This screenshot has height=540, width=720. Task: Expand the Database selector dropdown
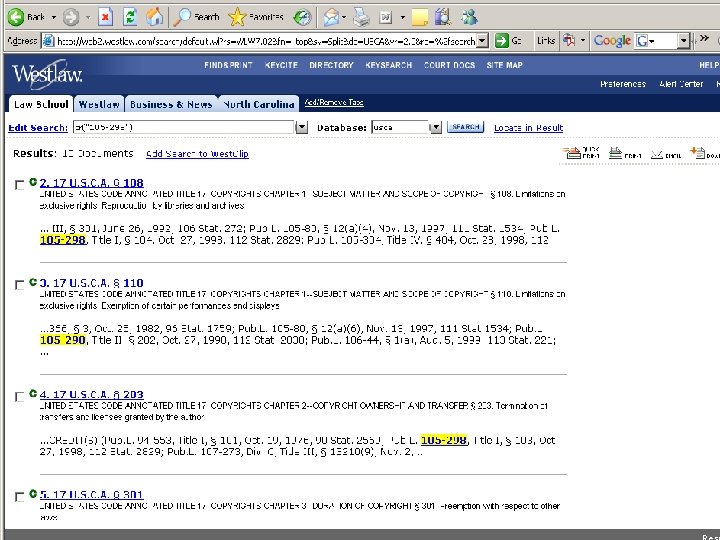tap(435, 127)
